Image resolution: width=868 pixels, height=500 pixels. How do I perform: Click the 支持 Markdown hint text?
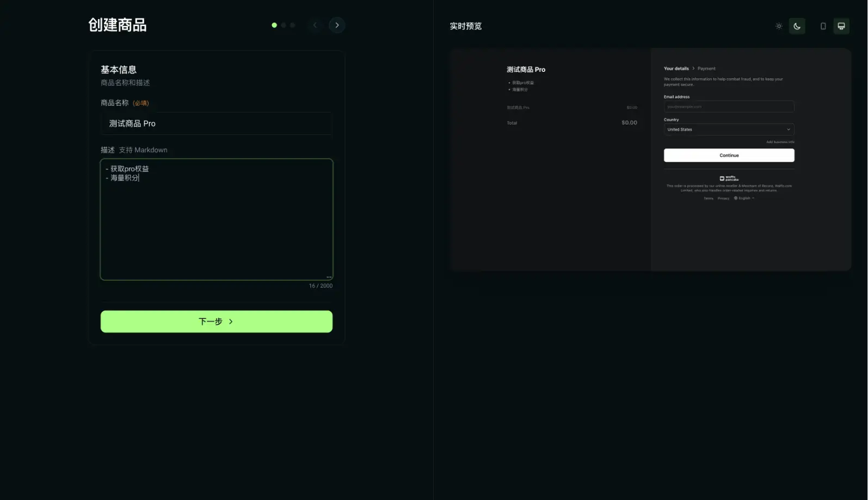[143, 150]
